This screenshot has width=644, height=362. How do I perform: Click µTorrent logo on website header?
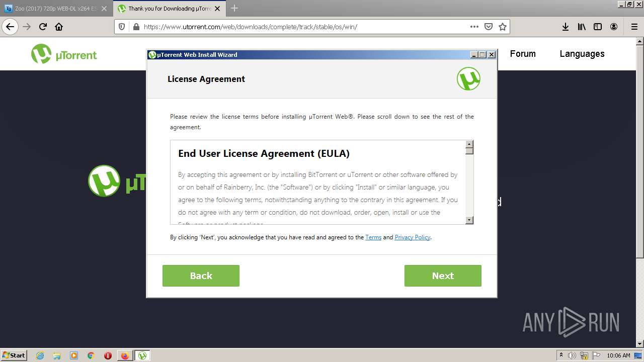[x=64, y=54]
